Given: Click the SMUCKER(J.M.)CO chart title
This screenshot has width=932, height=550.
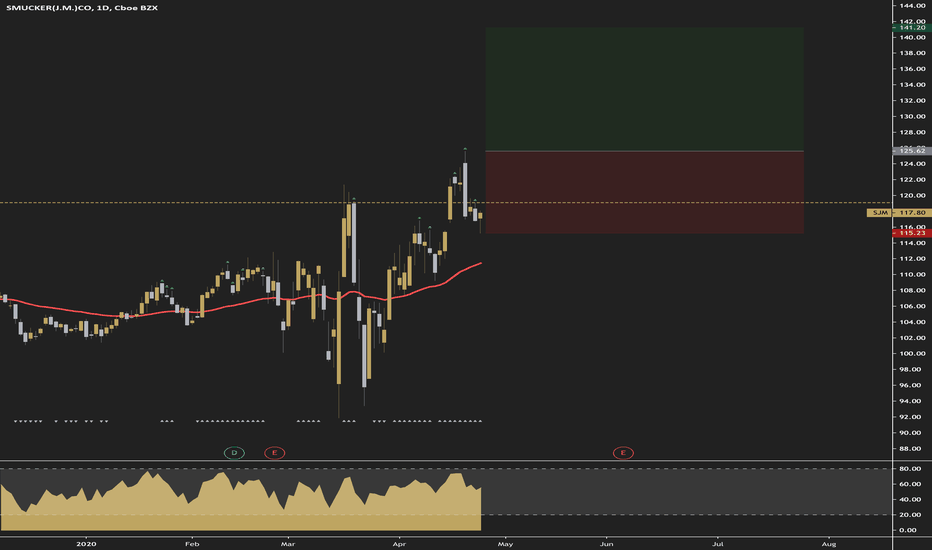Looking at the screenshot, I should click(82, 8).
